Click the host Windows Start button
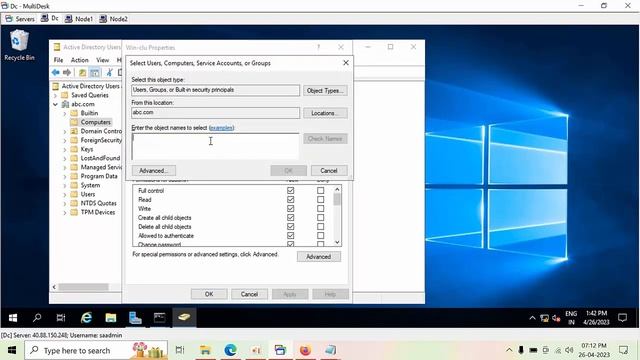The height and width of the screenshot is (360, 640). pos(12,350)
